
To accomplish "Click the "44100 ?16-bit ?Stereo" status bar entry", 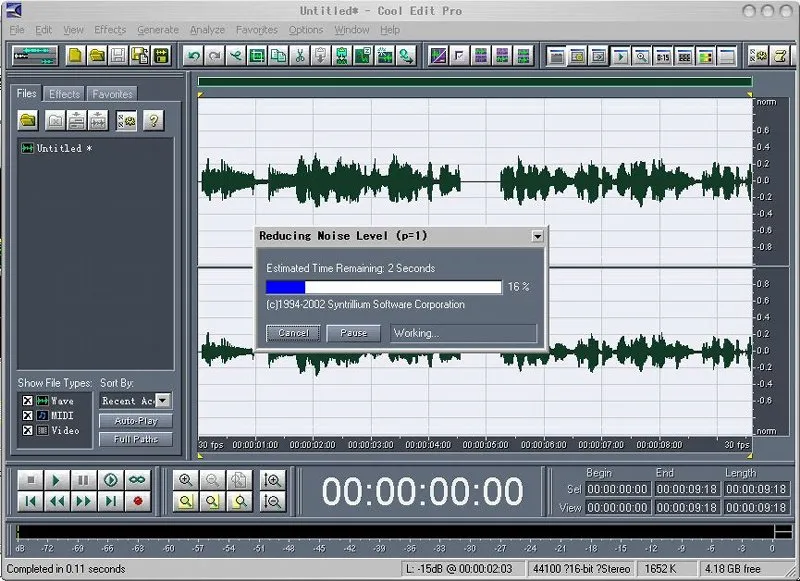I will pyautogui.click(x=582, y=569).
